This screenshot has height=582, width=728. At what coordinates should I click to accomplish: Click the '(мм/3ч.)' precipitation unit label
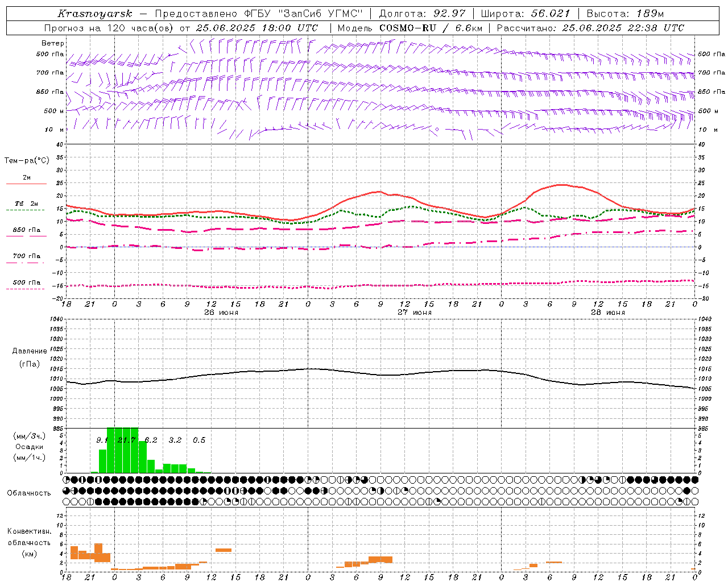pos(30,436)
